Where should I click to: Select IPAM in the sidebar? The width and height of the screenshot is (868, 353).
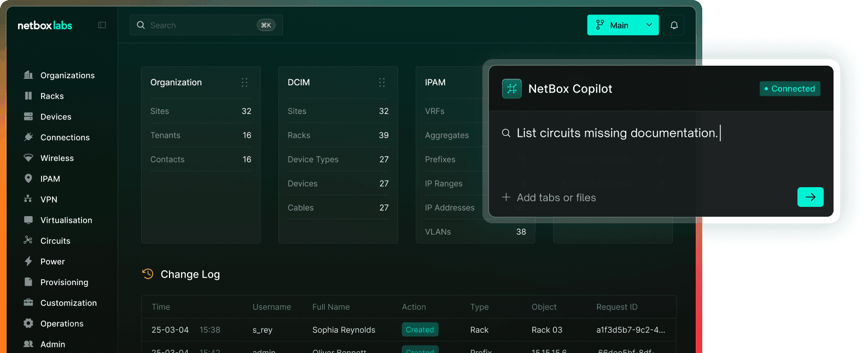(50, 179)
